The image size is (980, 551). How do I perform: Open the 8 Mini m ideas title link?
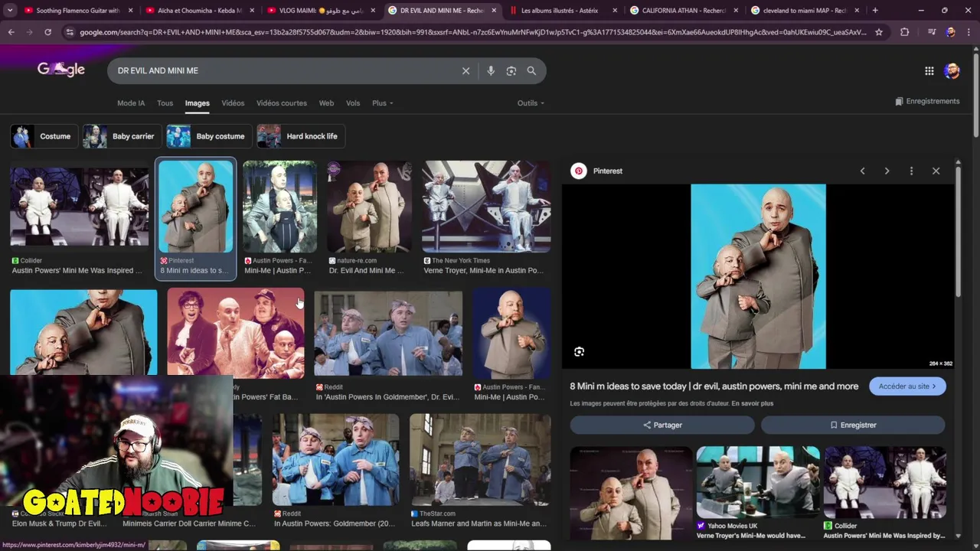coord(714,386)
